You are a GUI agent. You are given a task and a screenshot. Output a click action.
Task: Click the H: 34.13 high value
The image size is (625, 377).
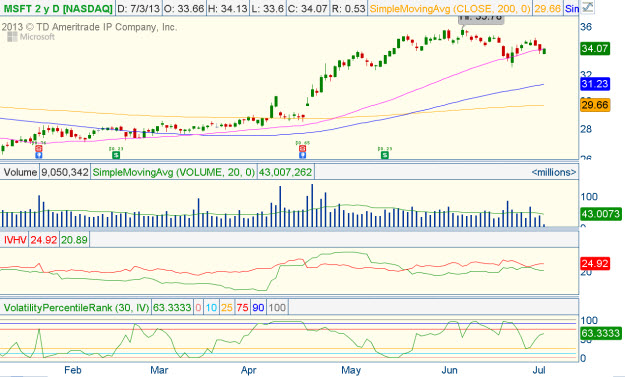228,8
